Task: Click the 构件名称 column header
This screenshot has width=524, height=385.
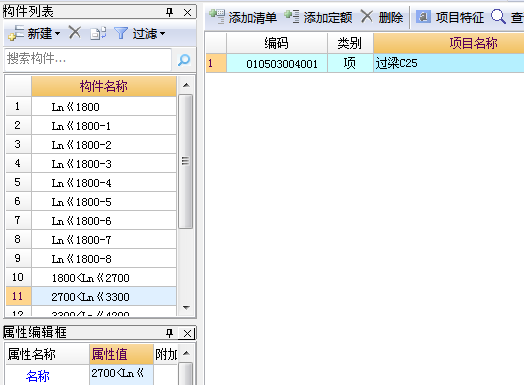Action: click(104, 86)
